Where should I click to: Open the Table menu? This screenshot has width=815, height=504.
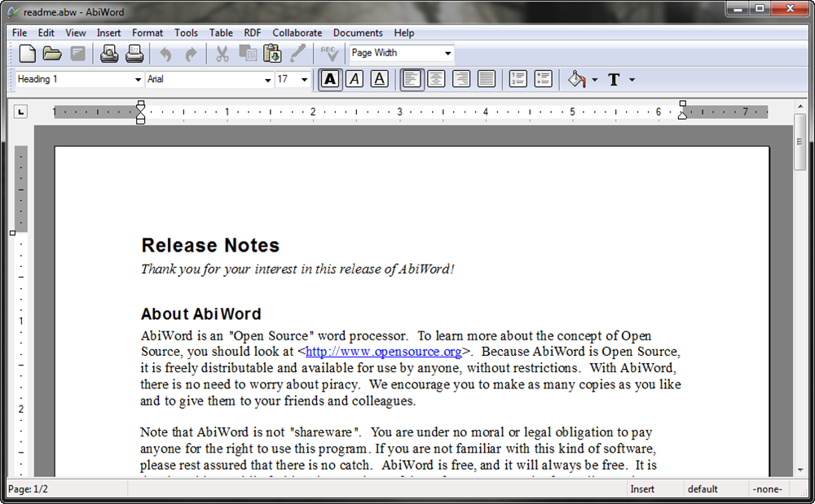pyautogui.click(x=221, y=33)
